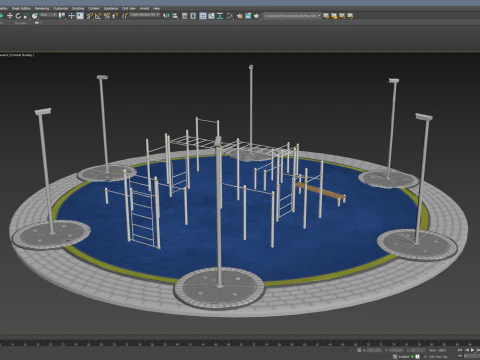Open the Substance menu
Viewport: 480px width, 360px height.
111,8
